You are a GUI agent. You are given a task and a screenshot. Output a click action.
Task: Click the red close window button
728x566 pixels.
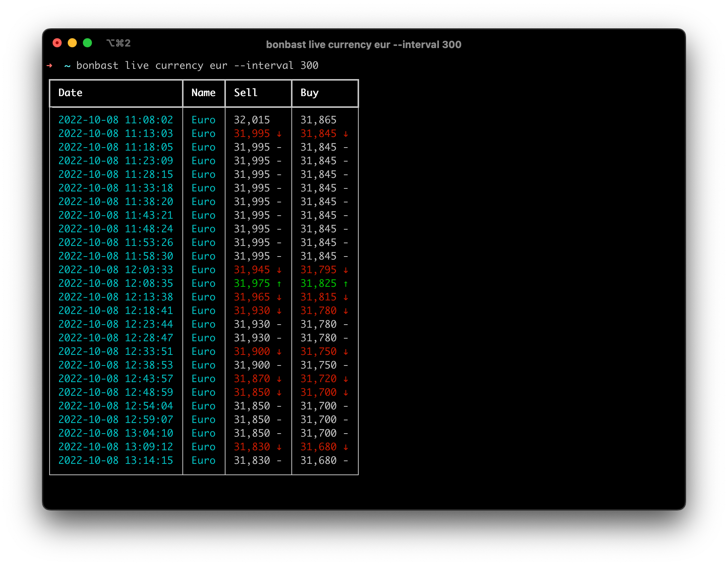coord(57,43)
